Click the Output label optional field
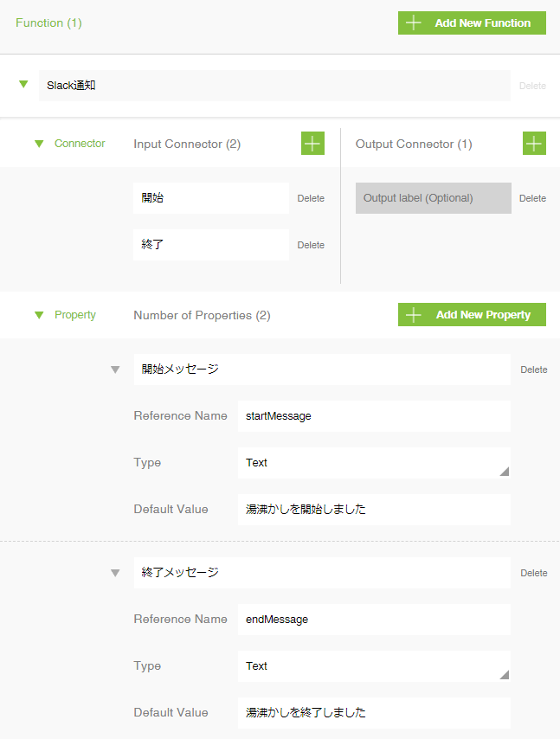Viewport: 560px width, 739px height. tap(433, 198)
